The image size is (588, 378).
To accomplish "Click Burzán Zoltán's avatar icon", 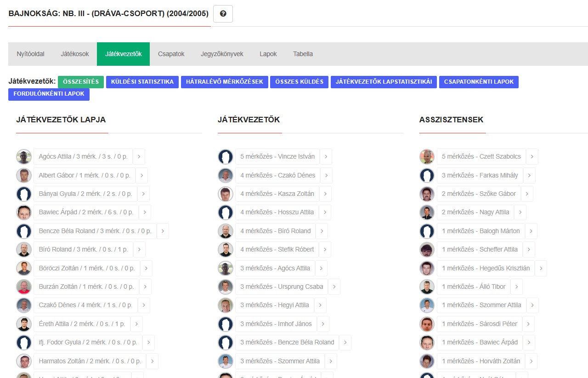I will point(24,287).
